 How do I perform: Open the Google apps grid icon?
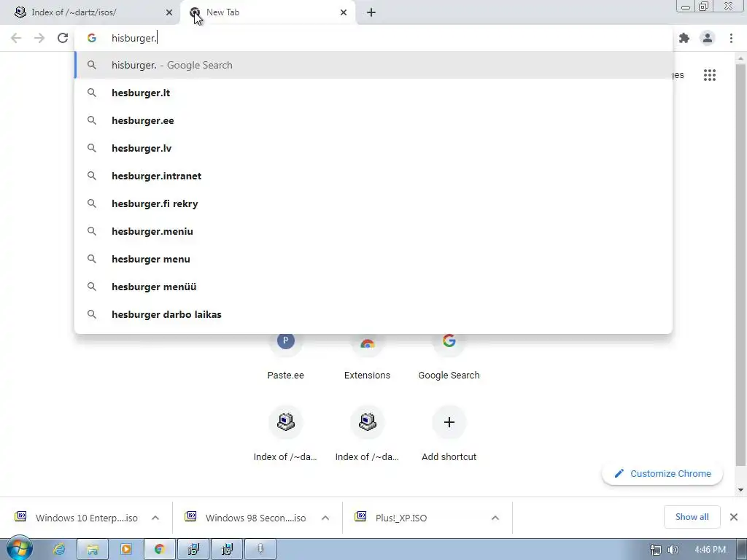709,75
